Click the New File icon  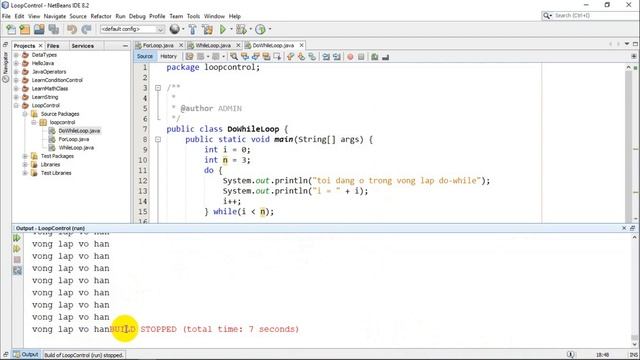[11, 29]
